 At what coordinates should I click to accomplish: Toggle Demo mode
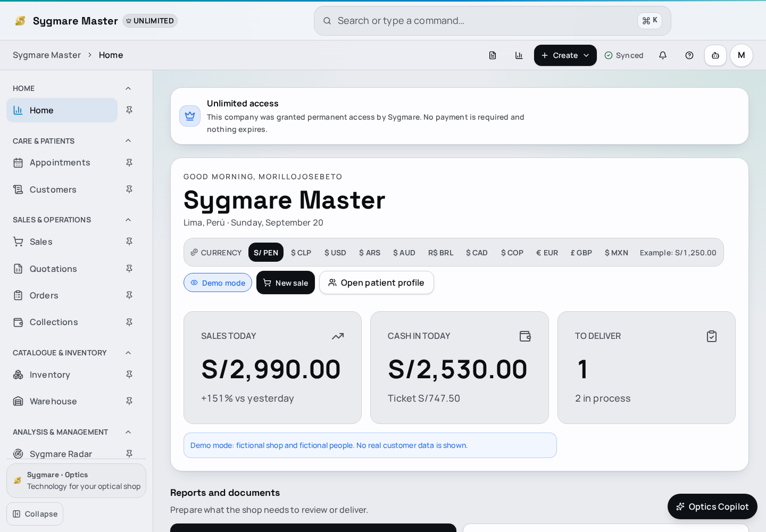(218, 282)
